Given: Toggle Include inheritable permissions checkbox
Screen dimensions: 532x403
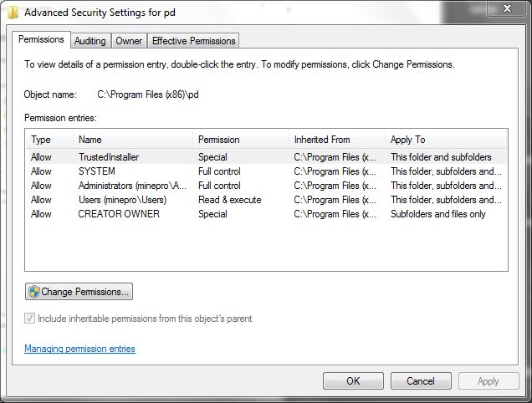Looking at the screenshot, I should pyautogui.click(x=31, y=319).
